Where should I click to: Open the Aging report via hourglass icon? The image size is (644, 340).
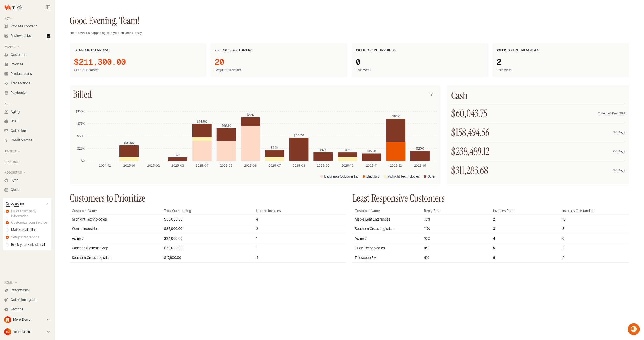point(6,112)
